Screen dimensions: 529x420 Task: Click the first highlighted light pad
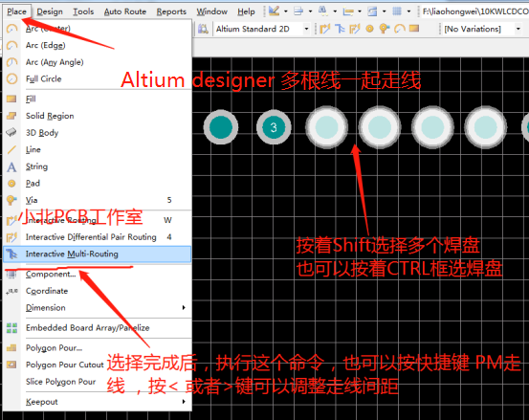(326, 127)
